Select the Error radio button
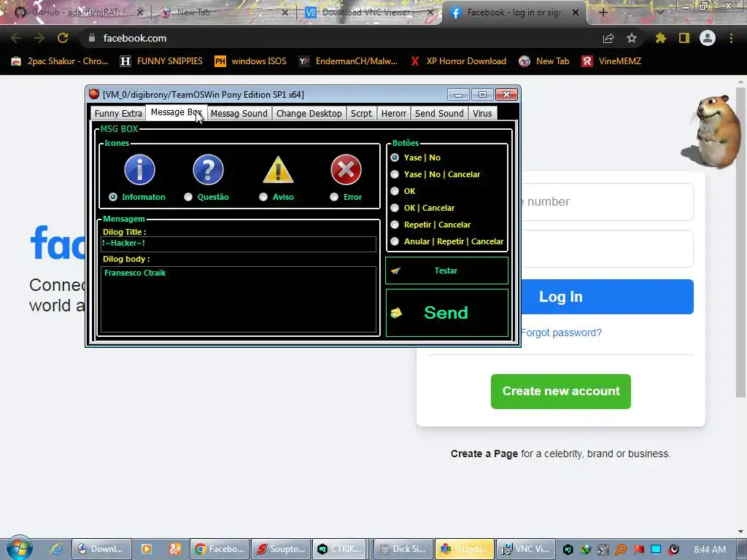This screenshot has width=747, height=560. coord(334,197)
